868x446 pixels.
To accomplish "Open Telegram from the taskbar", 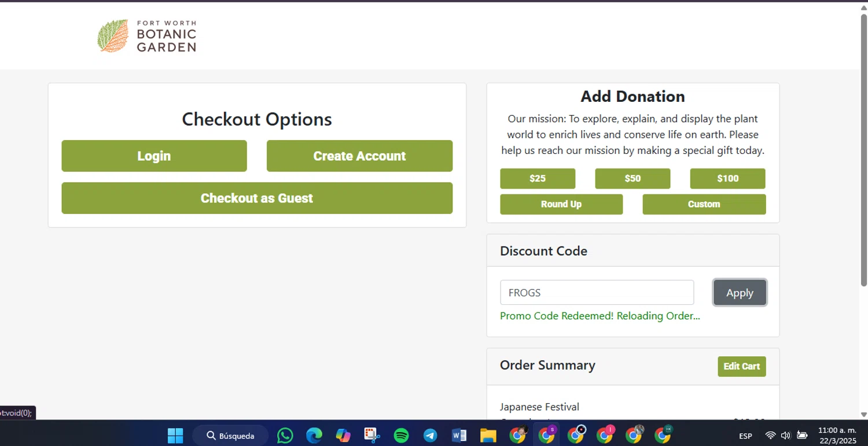I will click(x=430, y=436).
